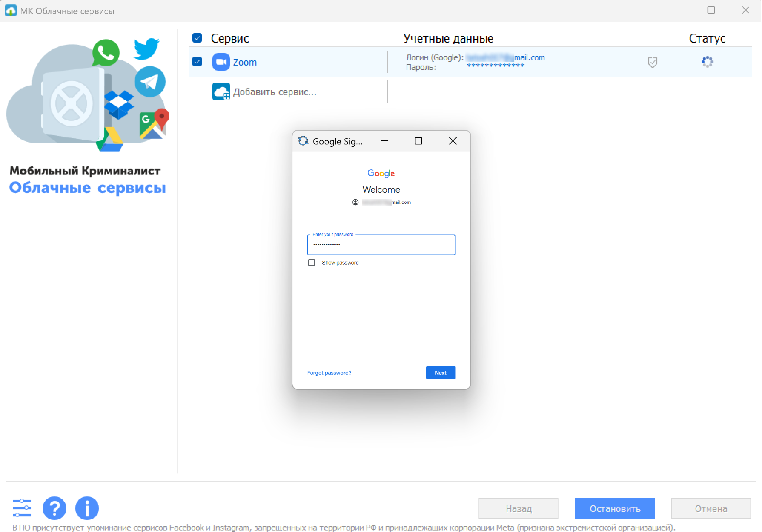
Task: Click the 'Отмена' button
Action: point(711,508)
